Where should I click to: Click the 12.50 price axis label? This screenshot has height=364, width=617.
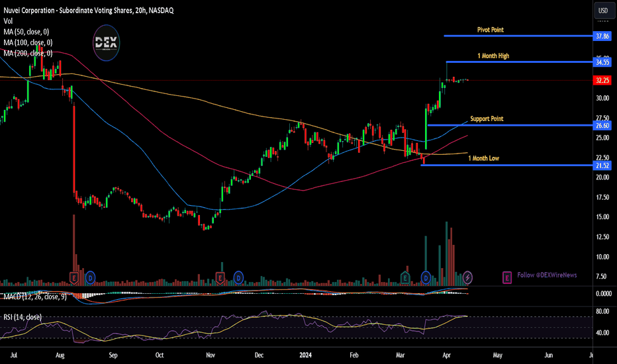tap(602, 237)
